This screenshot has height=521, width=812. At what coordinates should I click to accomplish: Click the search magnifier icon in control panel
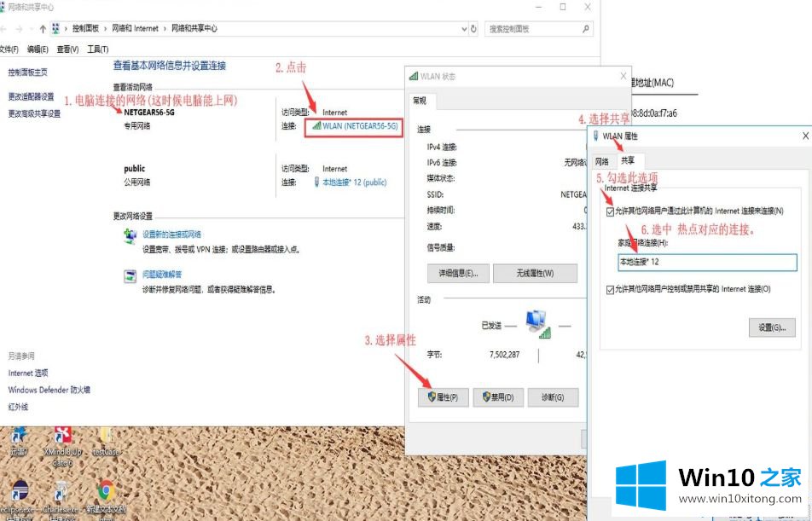(585, 29)
